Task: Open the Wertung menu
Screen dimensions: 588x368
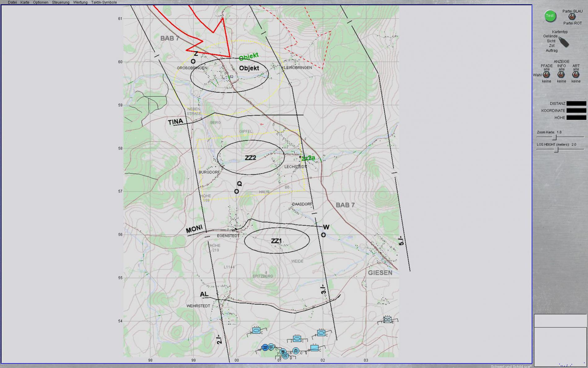Action: pyautogui.click(x=80, y=2)
